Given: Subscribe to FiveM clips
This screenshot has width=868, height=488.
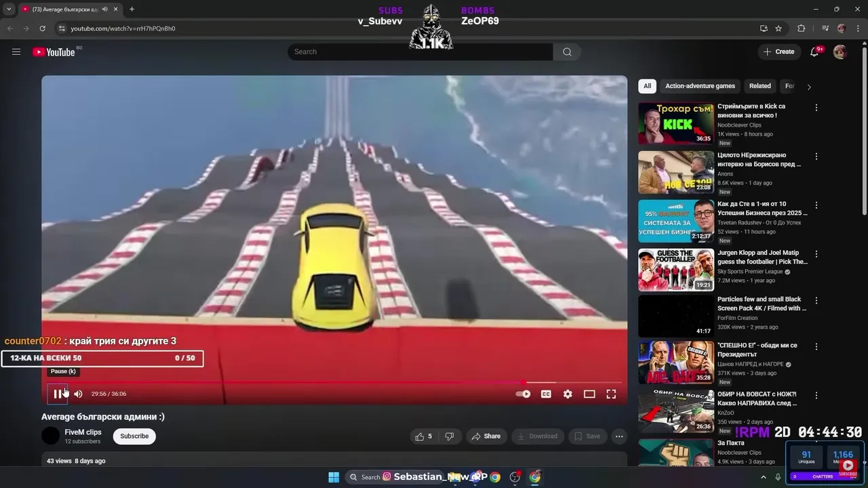Looking at the screenshot, I should (x=134, y=436).
